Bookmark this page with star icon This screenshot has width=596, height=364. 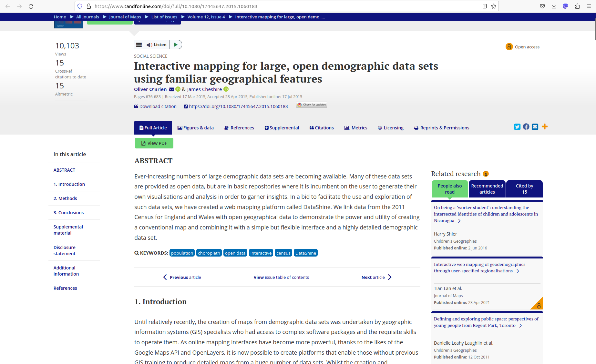494,6
